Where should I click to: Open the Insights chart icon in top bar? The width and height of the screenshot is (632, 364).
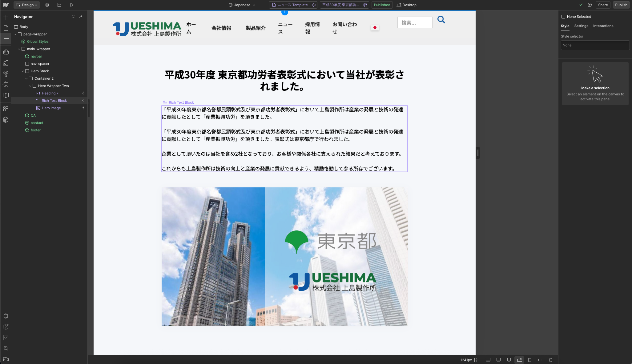[59, 5]
